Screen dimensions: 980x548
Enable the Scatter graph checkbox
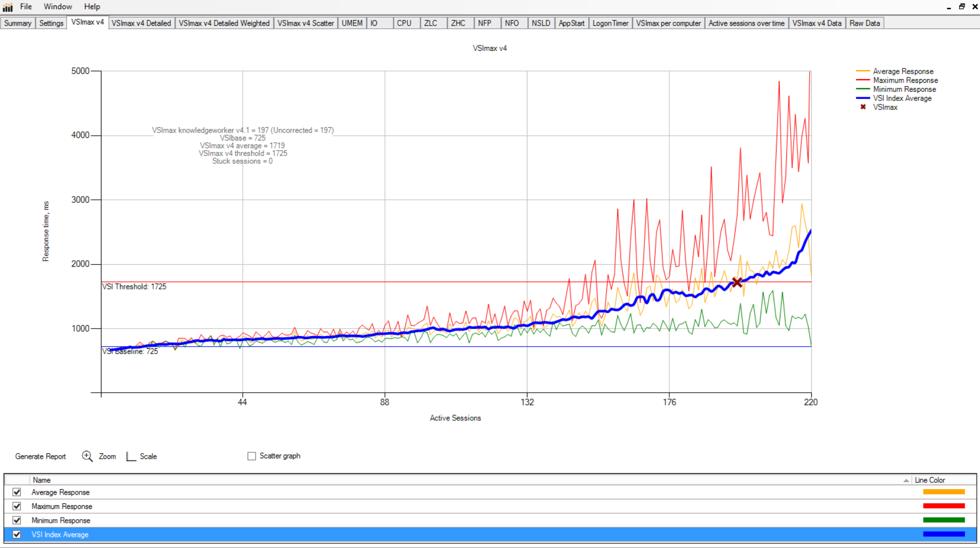coord(251,456)
